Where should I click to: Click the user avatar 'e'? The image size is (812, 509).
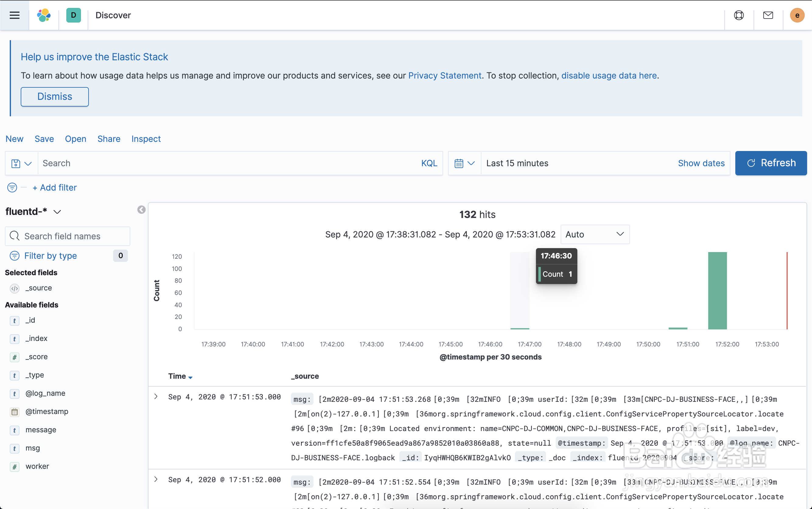click(x=797, y=15)
